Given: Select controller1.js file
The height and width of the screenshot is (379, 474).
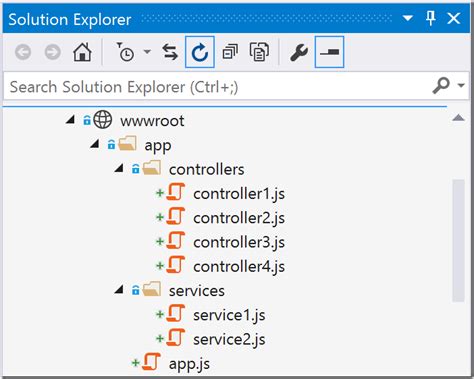Looking at the screenshot, I should (x=239, y=194).
